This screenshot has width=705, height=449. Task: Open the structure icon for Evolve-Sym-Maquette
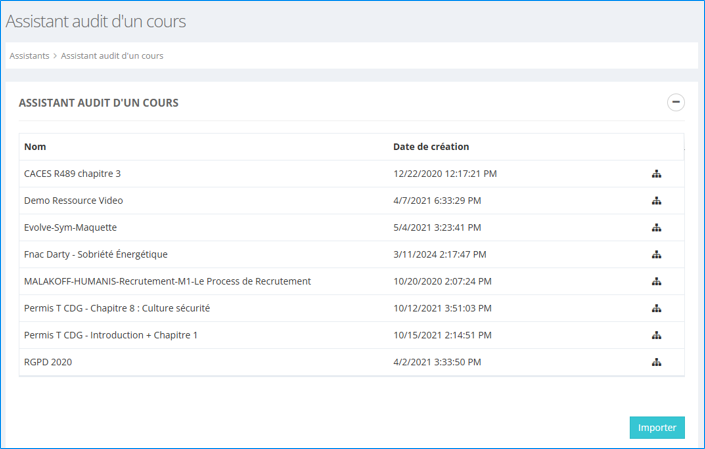(x=657, y=228)
